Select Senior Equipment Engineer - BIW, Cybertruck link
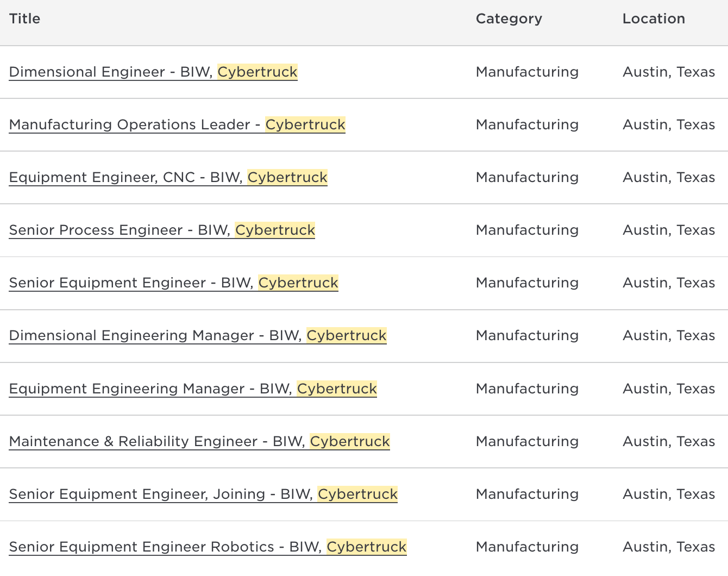Image resolution: width=728 pixels, height=576 pixels. [x=173, y=283]
